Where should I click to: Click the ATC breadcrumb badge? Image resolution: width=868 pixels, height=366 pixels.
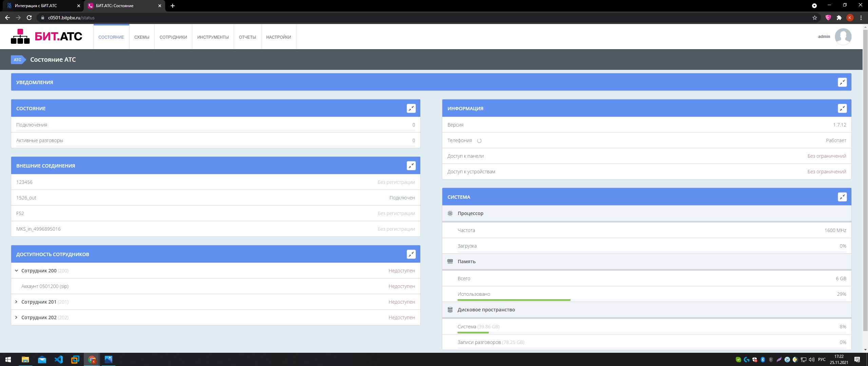[x=18, y=60]
